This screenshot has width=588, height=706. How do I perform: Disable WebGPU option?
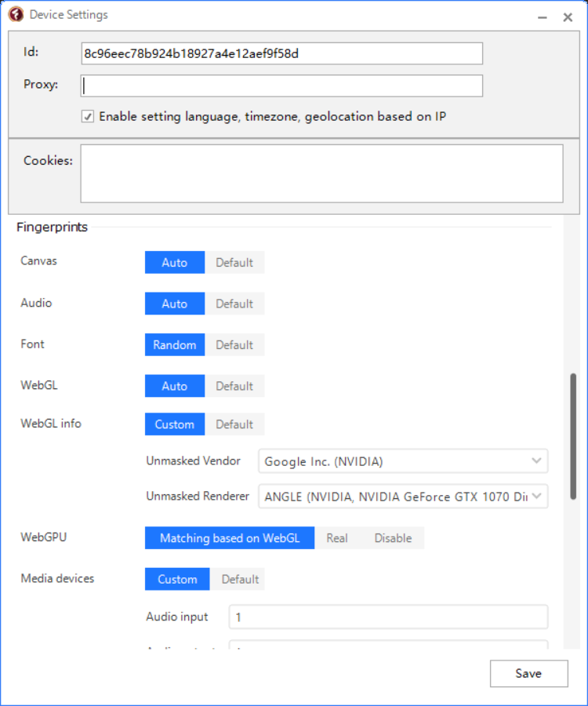point(393,538)
